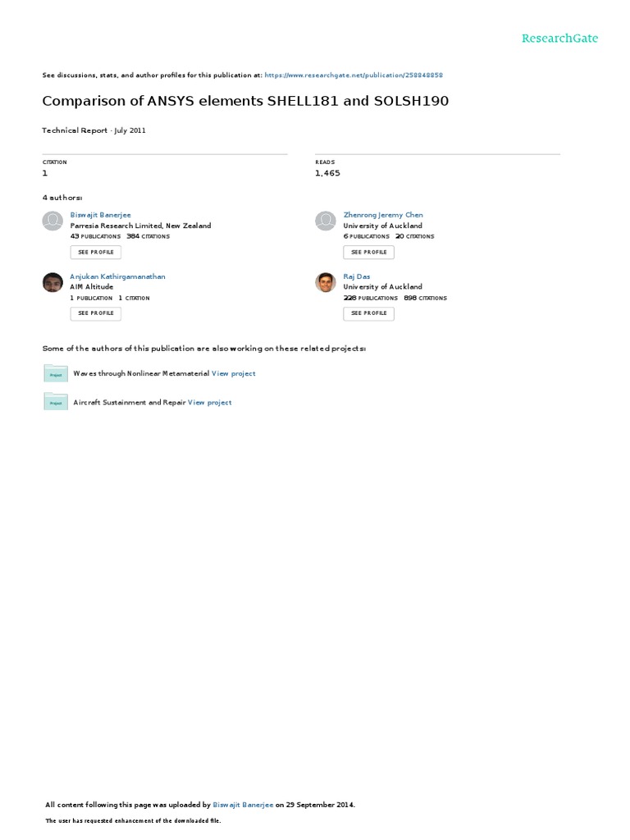Click Anjukan Kathirgamanathan's profile photo
The width and height of the screenshot is (630, 840).
point(52,282)
